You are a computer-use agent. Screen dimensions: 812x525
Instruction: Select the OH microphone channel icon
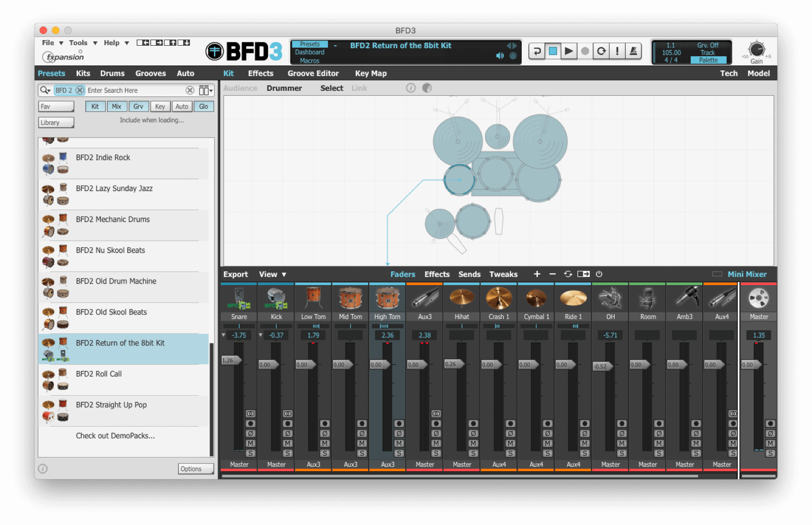611,298
